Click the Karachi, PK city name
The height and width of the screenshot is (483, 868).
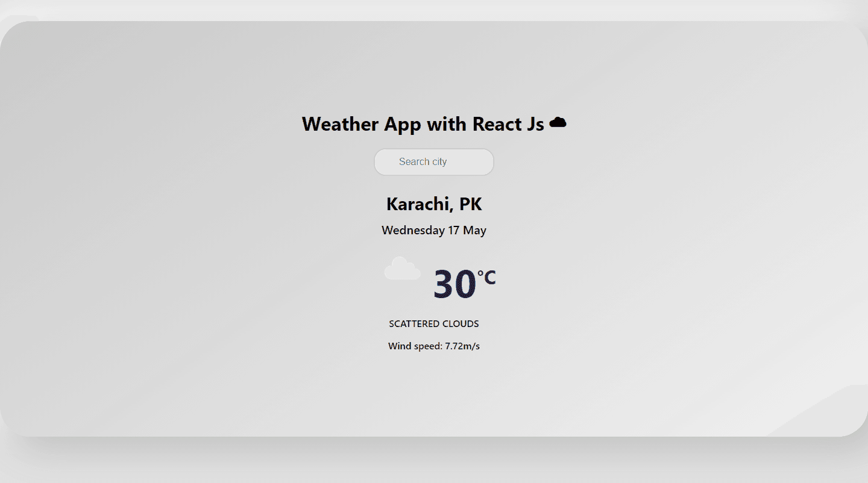point(434,204)
